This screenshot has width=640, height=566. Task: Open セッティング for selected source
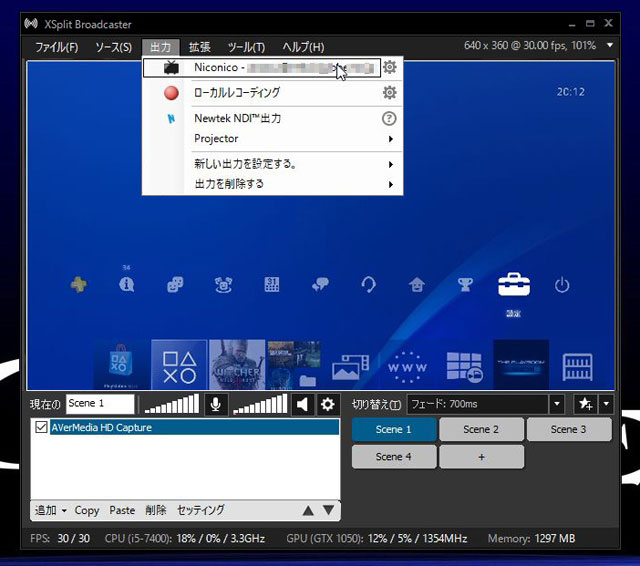(x=200, y=510)
